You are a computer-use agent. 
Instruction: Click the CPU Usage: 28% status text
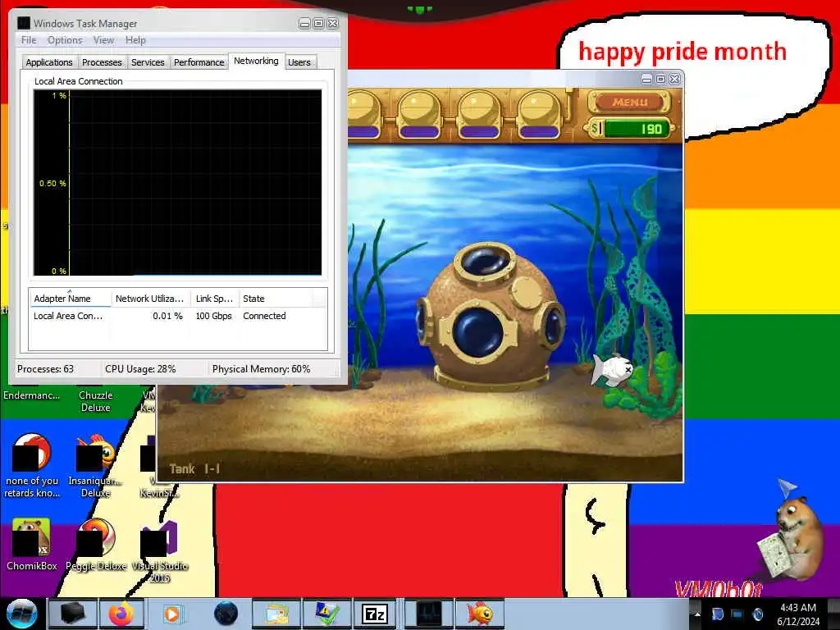click(x=140, y=369)
